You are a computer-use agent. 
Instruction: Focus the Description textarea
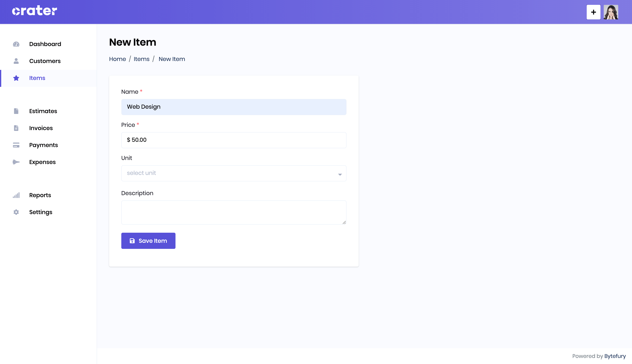click(x=234, y=212)
